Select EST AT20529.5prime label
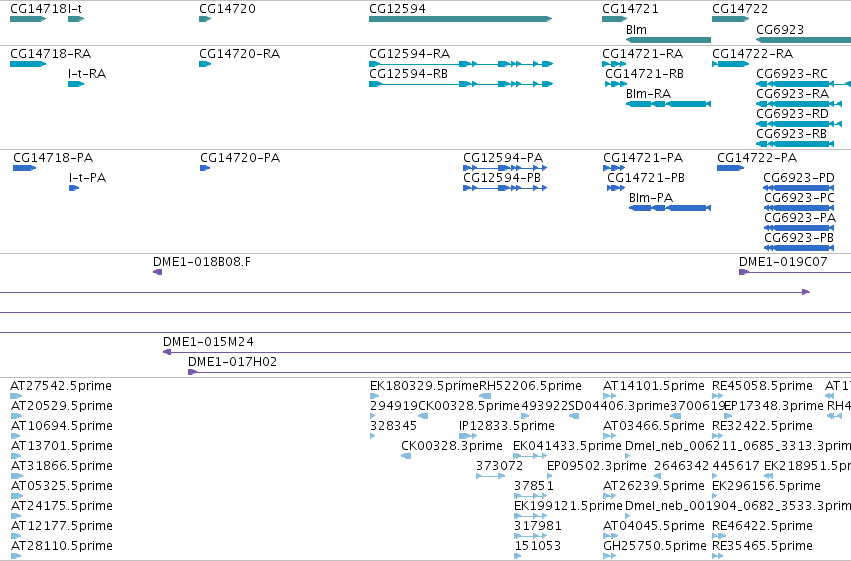Viewport: 851px width, 561px height. point(61,406)
